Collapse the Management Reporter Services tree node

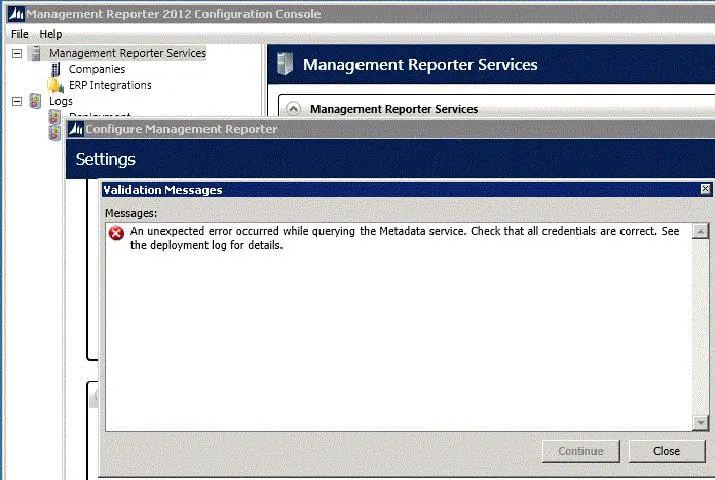pyautogui.click(x=17, y=53)
